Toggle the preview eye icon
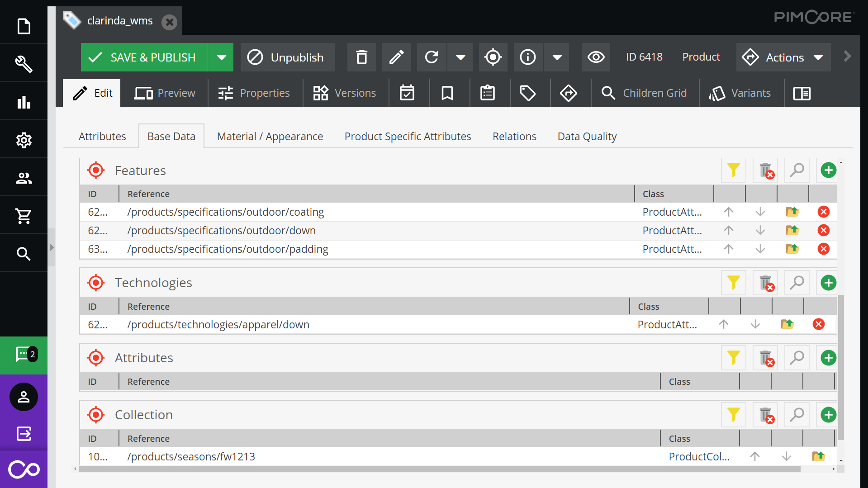Screen dimensions: 868x488 [x=596, y=57]
